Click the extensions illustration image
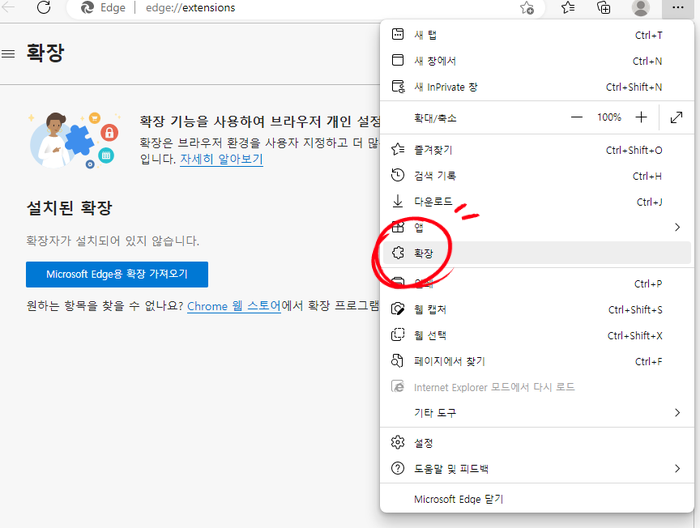Viewport: 700px width, 528px height. tap(75, 140)
